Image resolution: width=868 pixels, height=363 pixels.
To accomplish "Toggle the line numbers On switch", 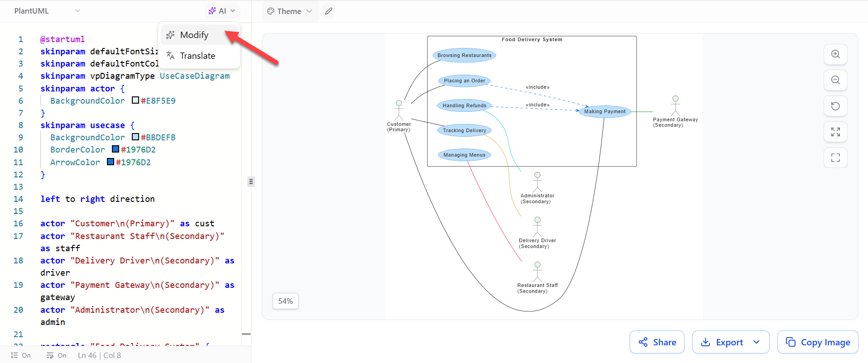I will coord(21,355).
